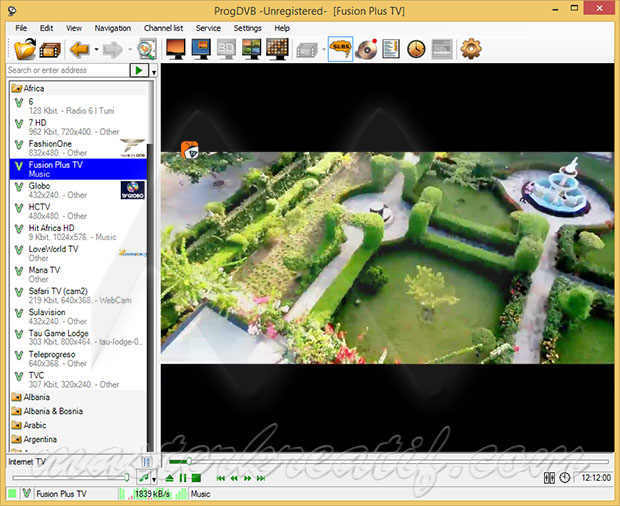Click the blue picture-in-picture monitor icon

[201, 49]
